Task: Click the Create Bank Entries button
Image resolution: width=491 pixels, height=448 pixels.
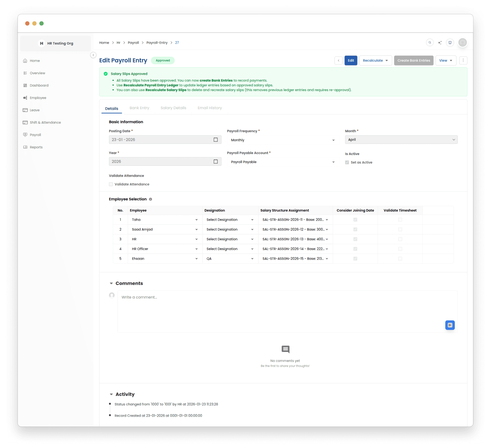Action: (x=414, y=60)
